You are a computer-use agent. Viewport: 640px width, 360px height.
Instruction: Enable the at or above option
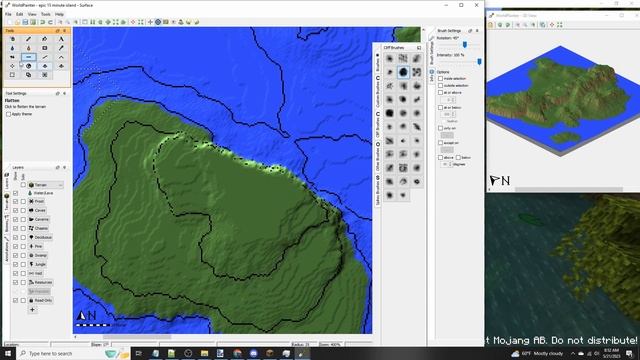[x=440, y=93]
